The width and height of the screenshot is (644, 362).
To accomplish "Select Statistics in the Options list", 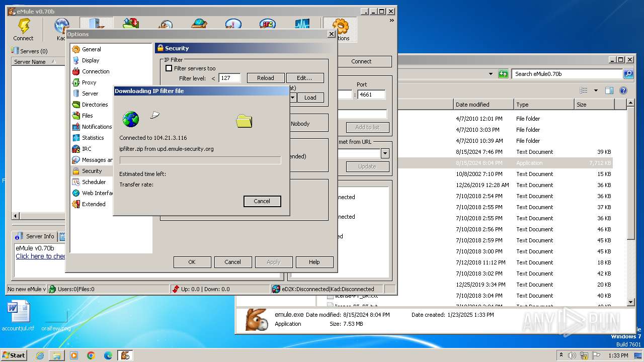I will [x=93, y=138].
